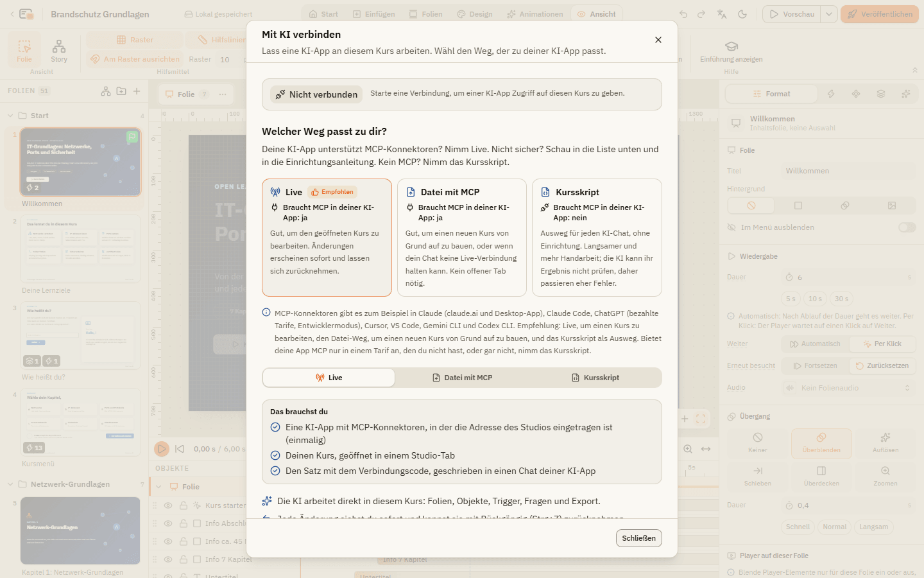Collapse the Start folder in slides

[10, 116]
